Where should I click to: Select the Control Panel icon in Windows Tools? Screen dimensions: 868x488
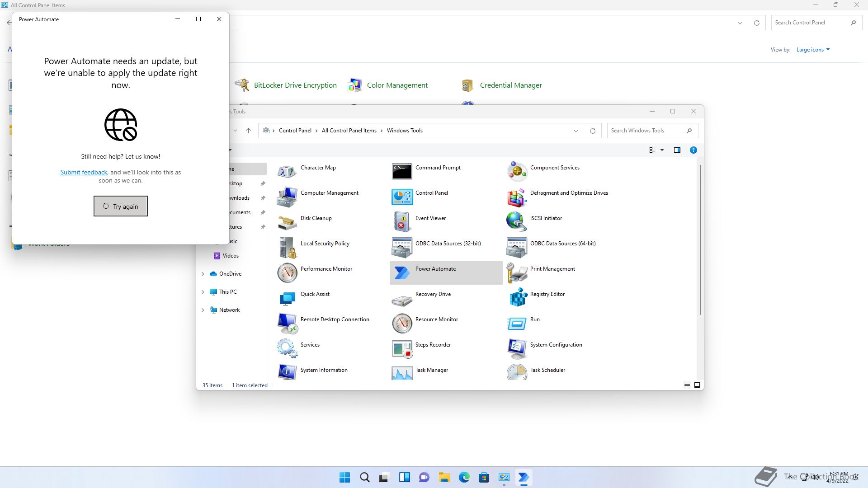pyautogui.click(x=402, y=197)
